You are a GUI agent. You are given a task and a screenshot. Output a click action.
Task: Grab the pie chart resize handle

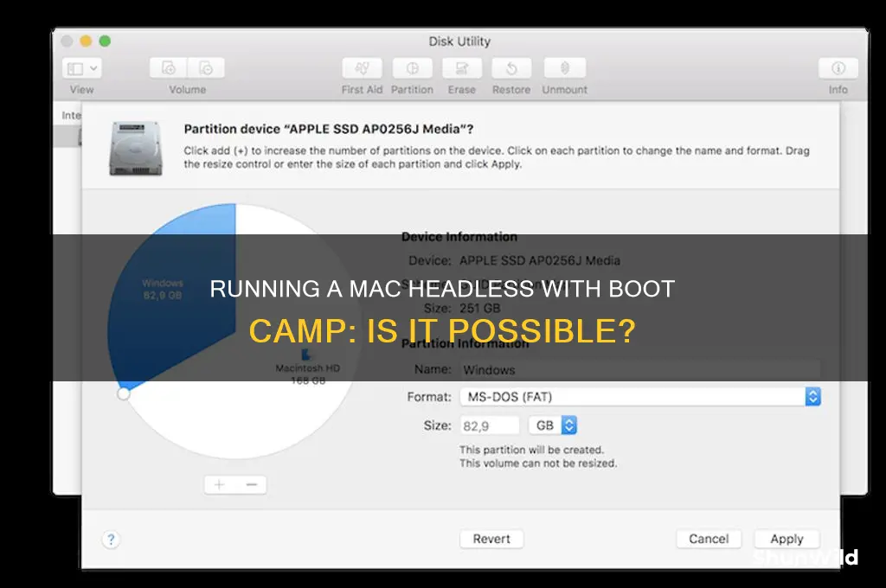click(124, 393)
